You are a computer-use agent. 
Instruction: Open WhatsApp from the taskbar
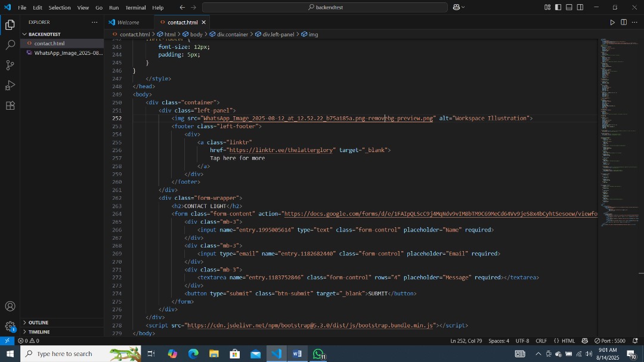pyautogui.click(x=318, y=354)
